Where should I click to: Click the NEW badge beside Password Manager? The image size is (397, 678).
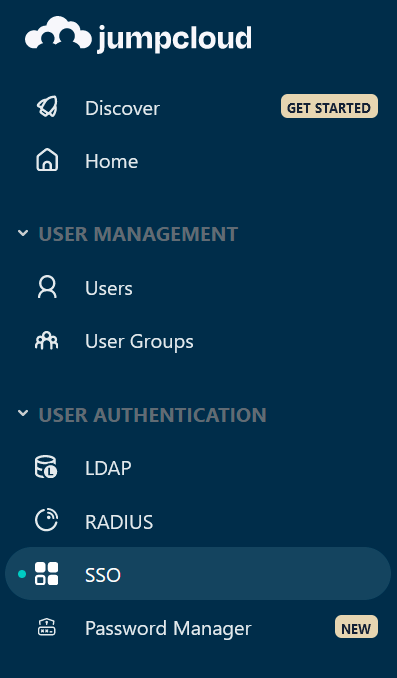(356, 627)
